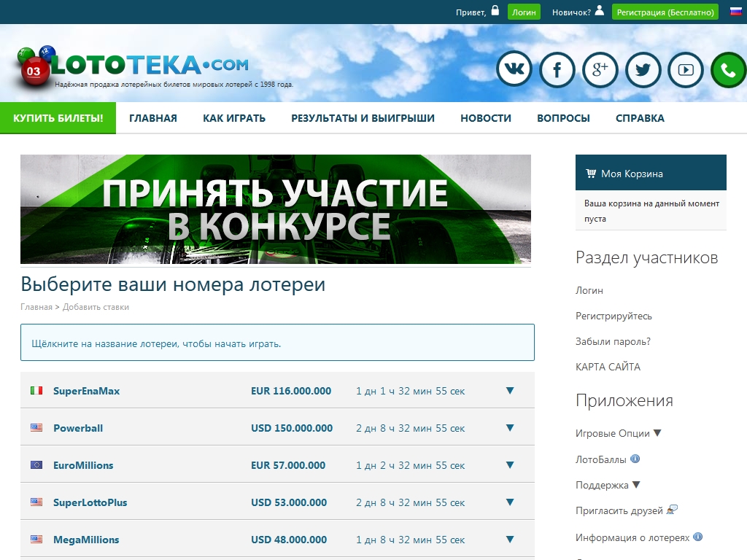Screen dimensions: 747x560
Task: Click the Twitter bird icon
Action: point(643,70)
